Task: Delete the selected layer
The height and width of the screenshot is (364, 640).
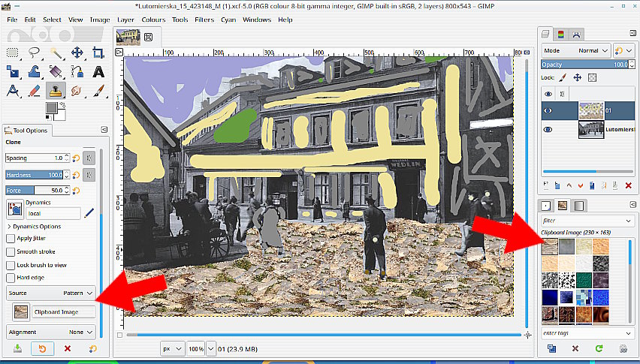Action: (629, 185)
